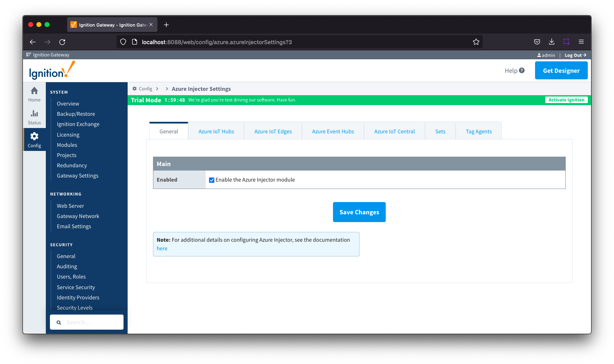Click the Ignition logo
Viewport: 614px width, 364px height.
[52, 70]
